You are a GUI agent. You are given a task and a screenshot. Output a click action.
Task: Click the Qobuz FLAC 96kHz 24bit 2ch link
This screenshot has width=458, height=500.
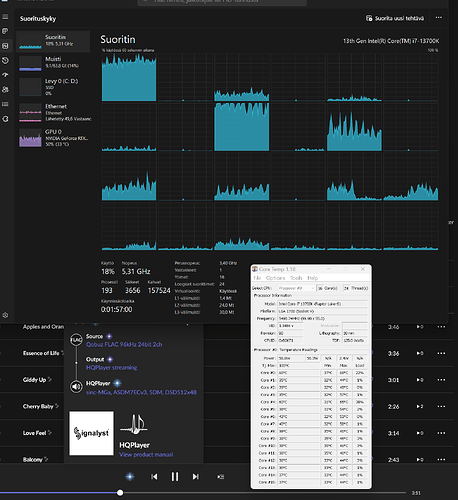pyautogui.click(x=124, y=344)
